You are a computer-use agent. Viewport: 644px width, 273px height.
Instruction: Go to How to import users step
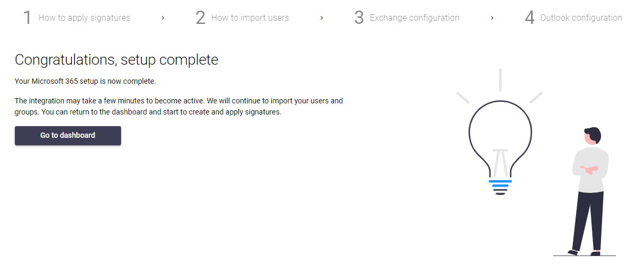pos(250,17)
